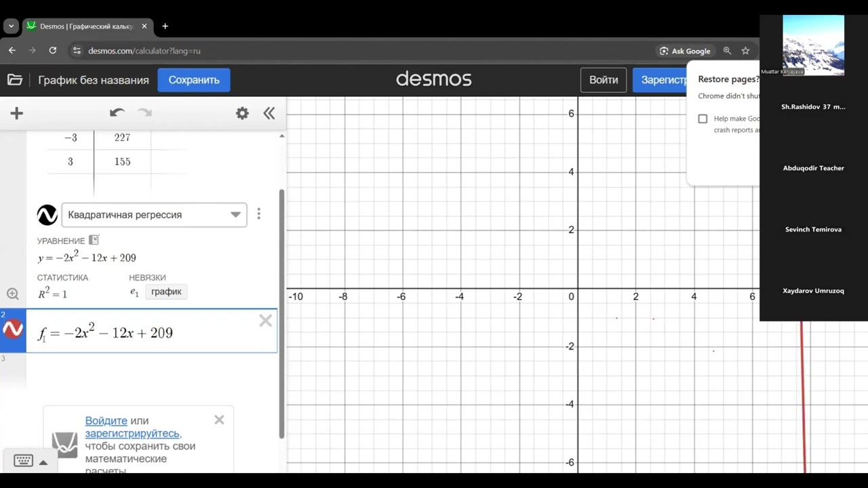This screenshot has height=488, width=868.
Task: Click the zoom fit magnifier icon
Action: pyautogui.click(x=13, y=294)
